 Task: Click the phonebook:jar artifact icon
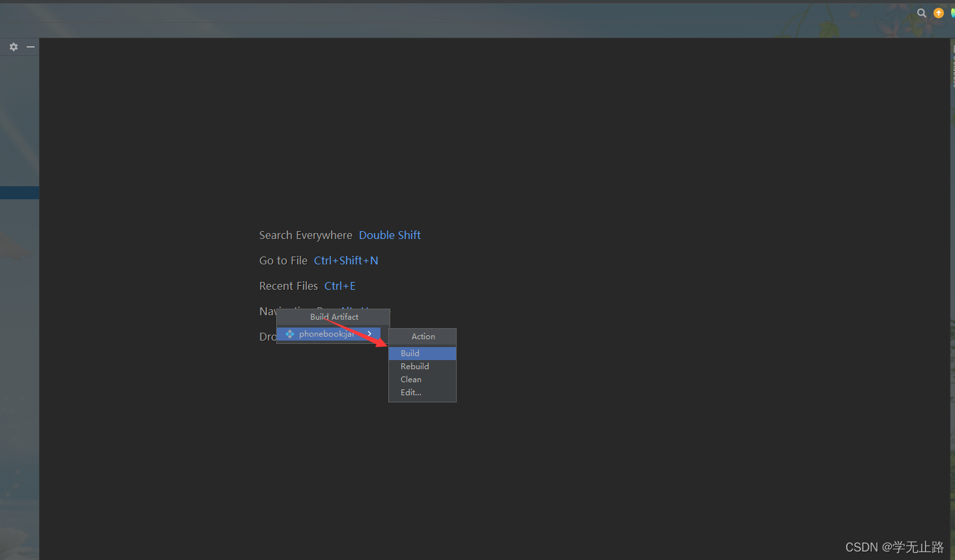pos(290,334)
